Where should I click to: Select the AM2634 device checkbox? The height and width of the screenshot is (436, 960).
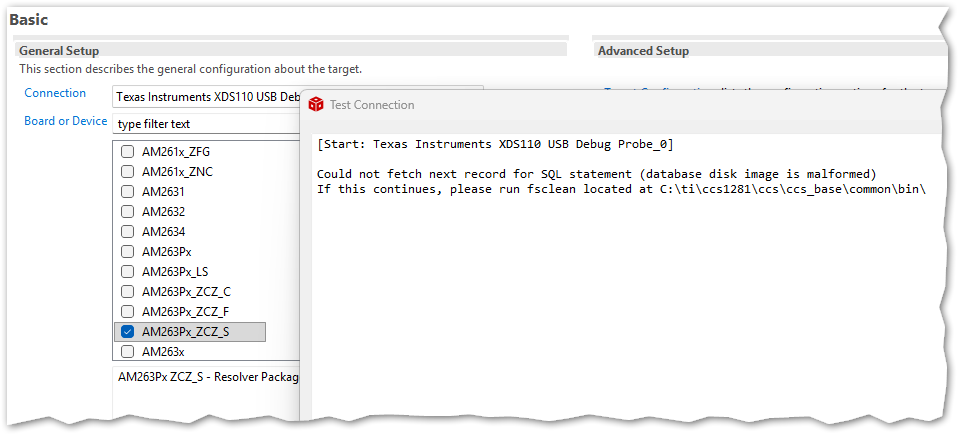click(127, 232)
